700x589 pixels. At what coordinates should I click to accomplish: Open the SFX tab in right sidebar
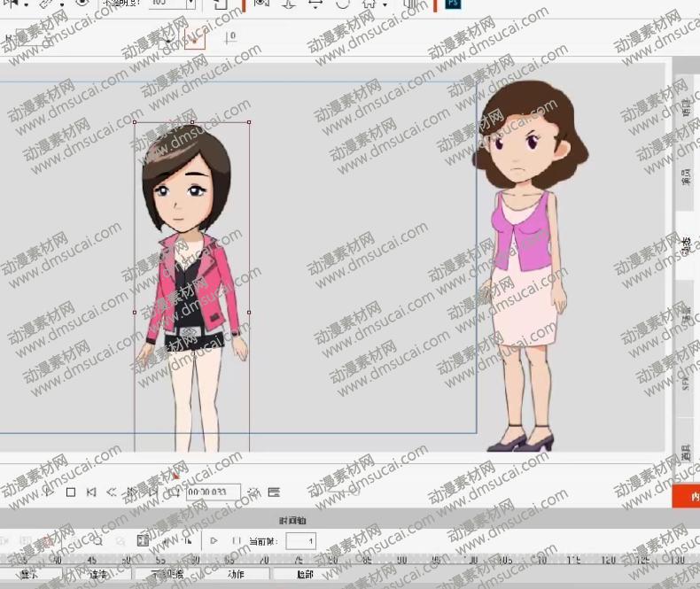click(687, 383)
